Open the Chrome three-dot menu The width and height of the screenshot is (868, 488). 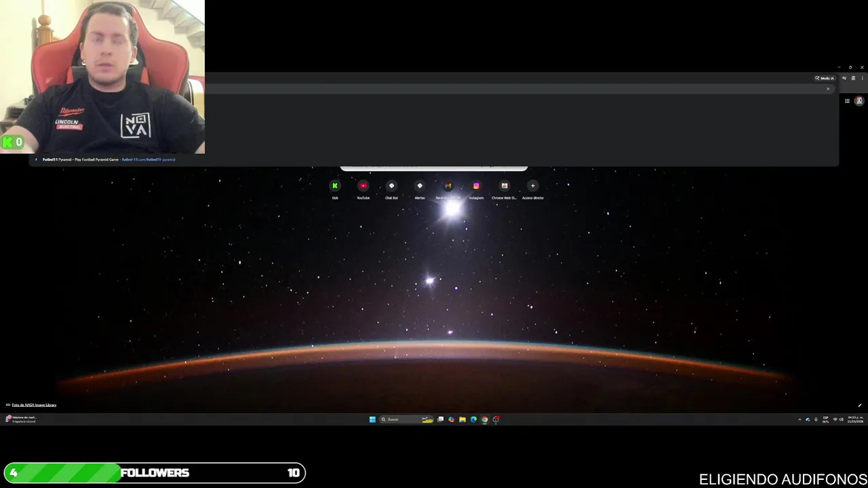click(x=862, y=78)
